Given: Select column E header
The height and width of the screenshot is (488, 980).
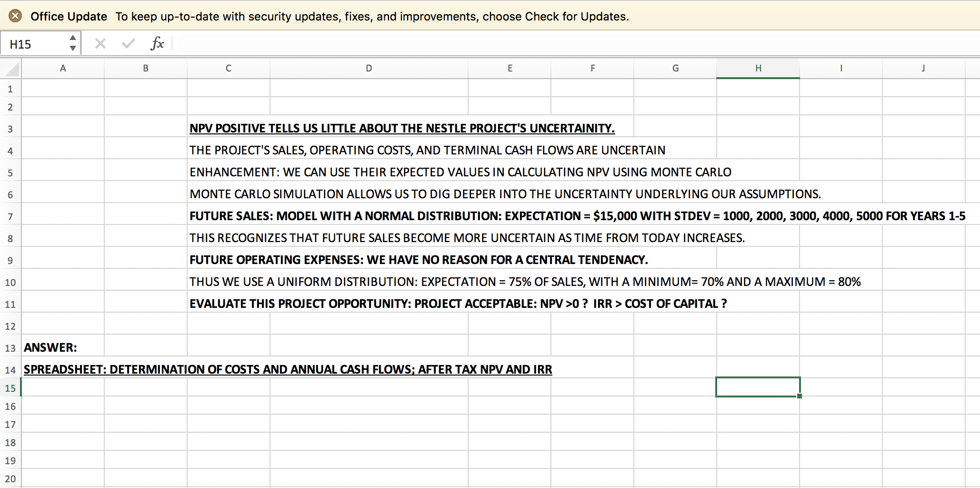Looking at the screenshot, I should 510,69.
